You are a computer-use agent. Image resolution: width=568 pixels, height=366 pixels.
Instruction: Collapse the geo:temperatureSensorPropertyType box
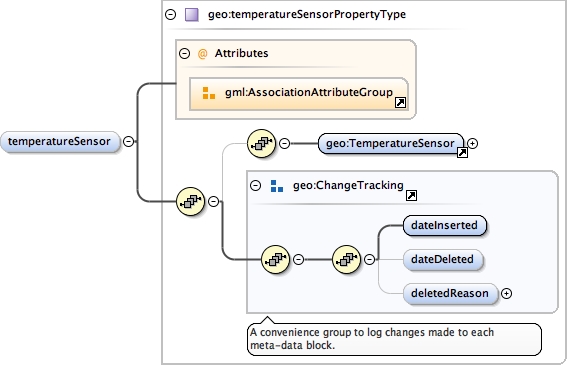[x=170, y=14]
